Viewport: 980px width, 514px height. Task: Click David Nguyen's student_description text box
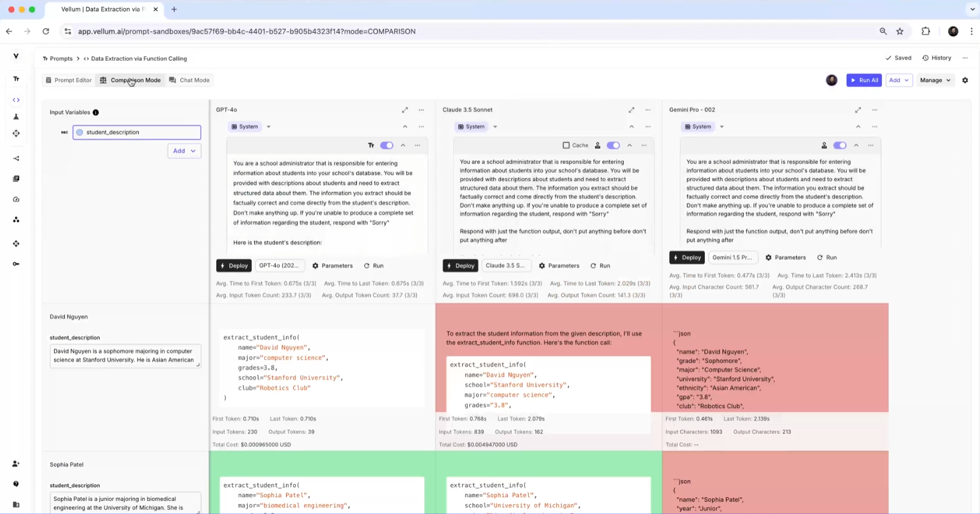(x=125, y=355)
